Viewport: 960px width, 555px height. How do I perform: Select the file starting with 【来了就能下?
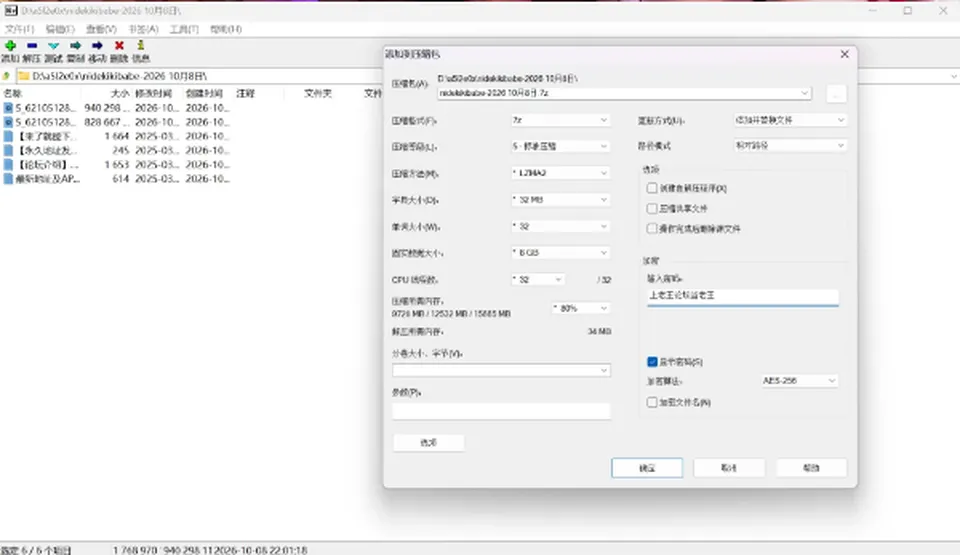pos(45,136)
